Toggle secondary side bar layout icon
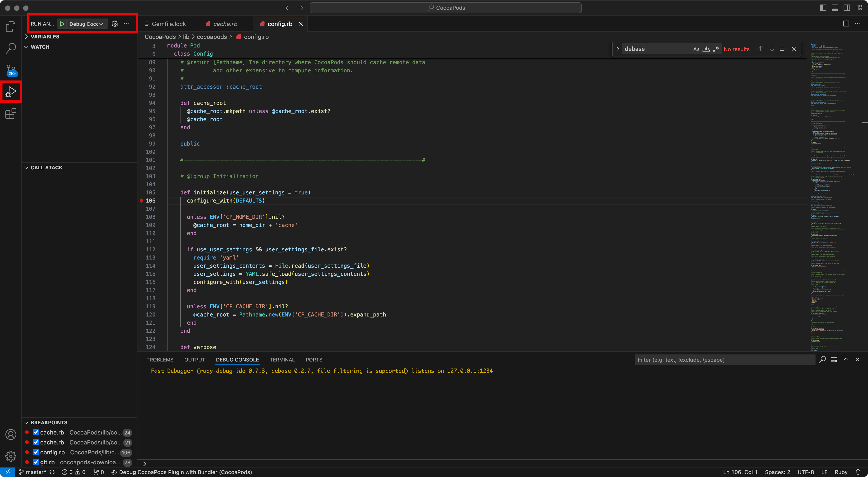 (x=847, y=8)
